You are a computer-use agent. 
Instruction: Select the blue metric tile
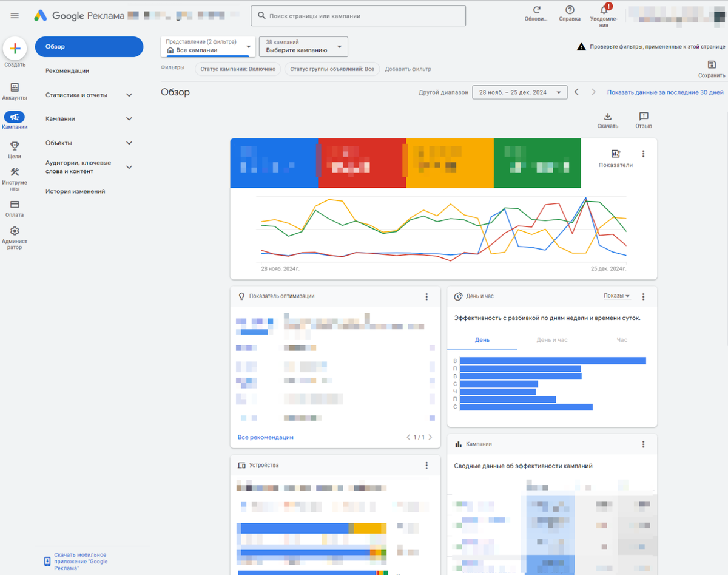tap(274, 163)
